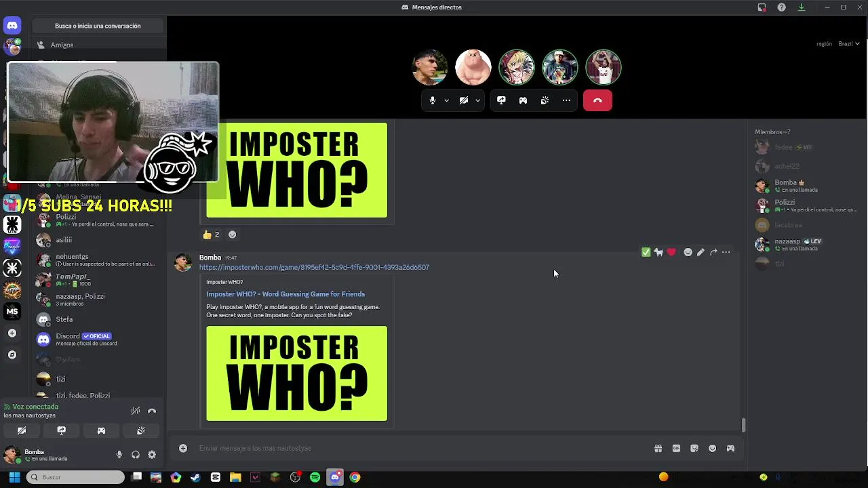Screen dimensions: 868x488
Task: Share screen from the voice connected panel
Action: pos(62,430)
